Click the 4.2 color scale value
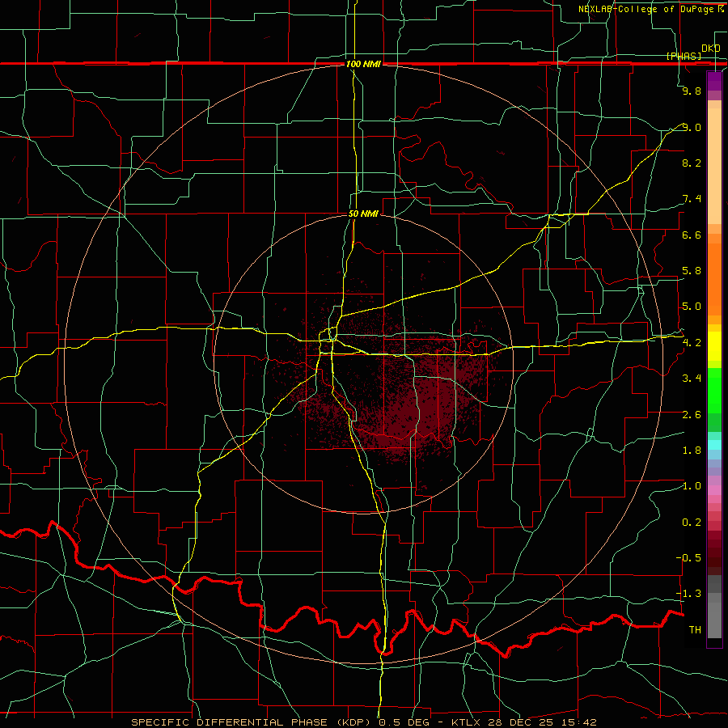 coord(692,343)
